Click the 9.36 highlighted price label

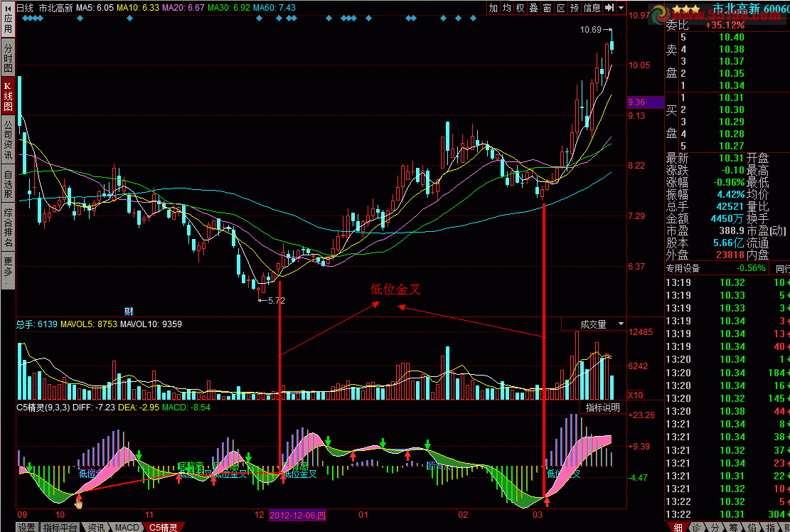click(646, 102)
